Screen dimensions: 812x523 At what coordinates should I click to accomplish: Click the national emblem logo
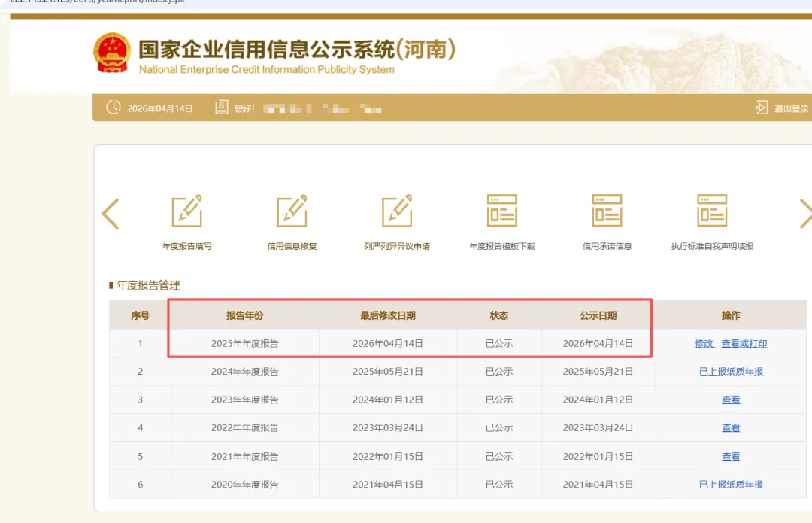[x=112, y=53]
